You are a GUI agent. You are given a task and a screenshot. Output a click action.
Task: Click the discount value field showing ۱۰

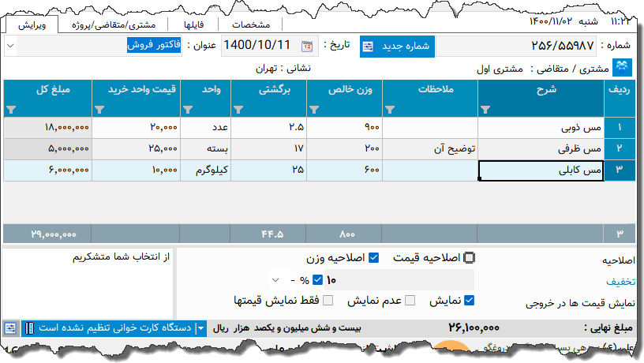[x=399, y=280]
